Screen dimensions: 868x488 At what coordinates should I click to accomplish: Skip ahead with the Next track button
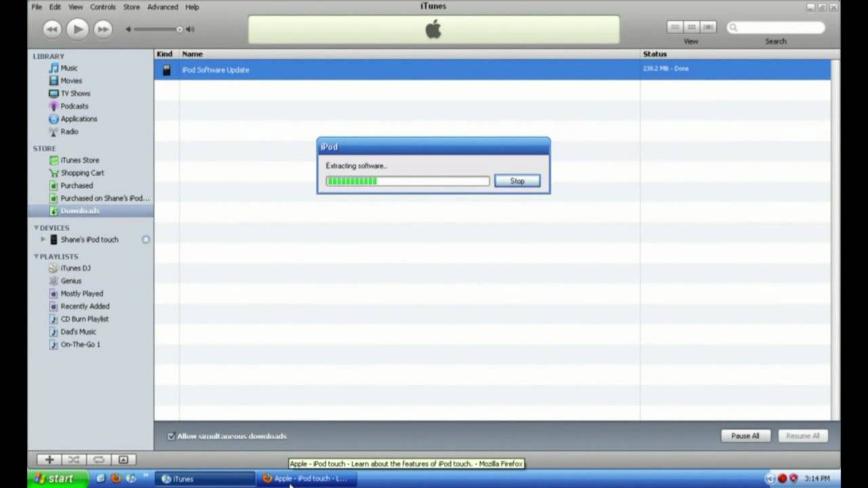(102, 29)
